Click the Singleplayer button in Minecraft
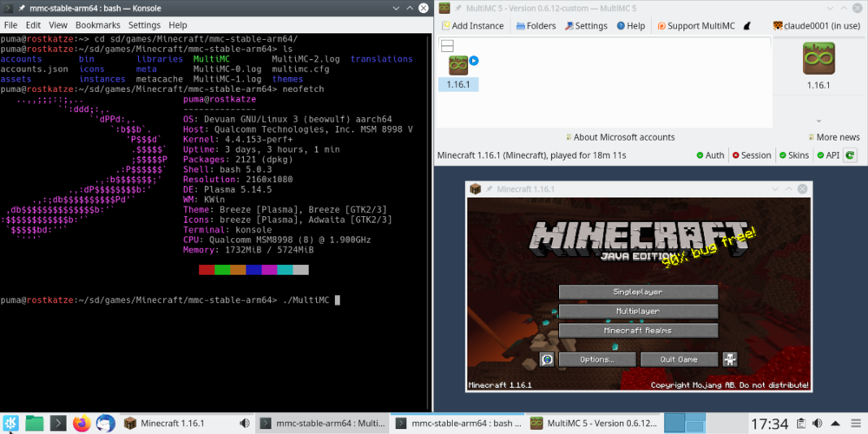 point(638,292)
